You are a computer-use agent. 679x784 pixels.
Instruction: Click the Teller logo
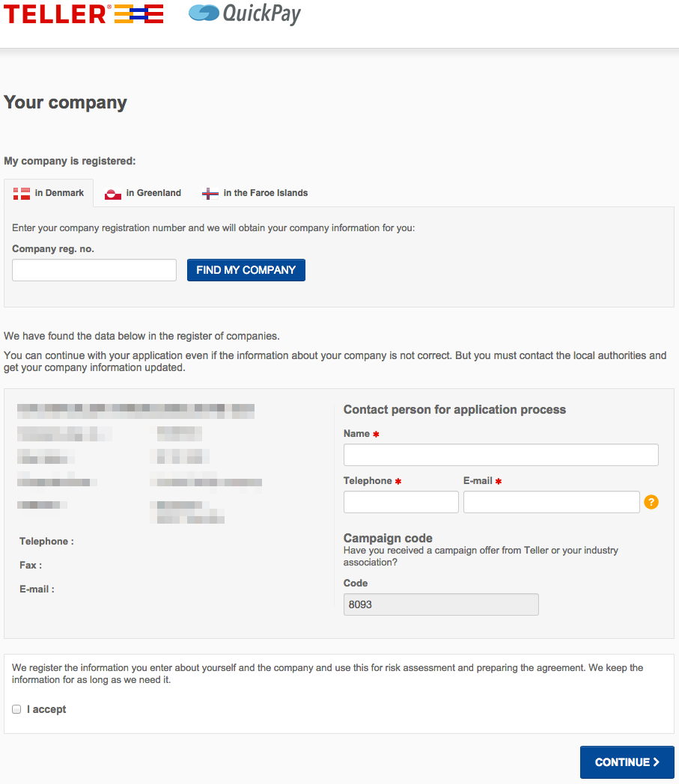pos(84,14)
